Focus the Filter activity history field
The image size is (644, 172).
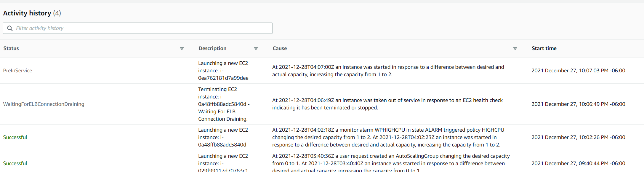(x=138, y=28)
